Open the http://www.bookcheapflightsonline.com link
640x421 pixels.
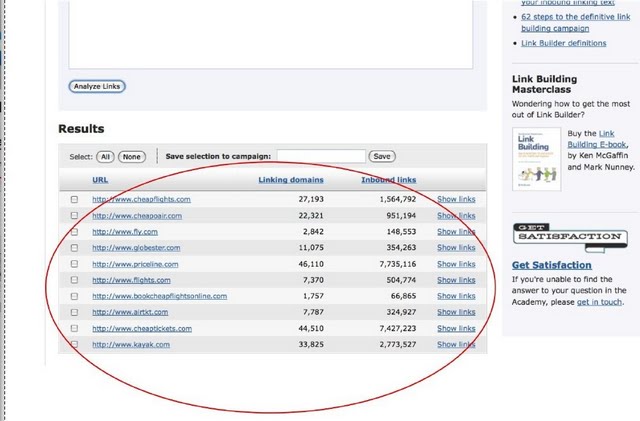pos(160,296)
